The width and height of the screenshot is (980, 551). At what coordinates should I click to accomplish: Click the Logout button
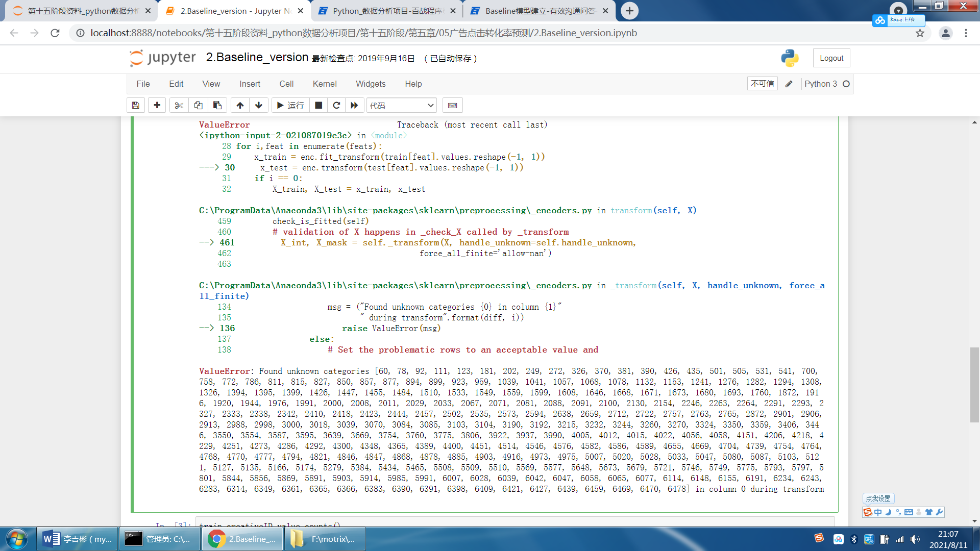(831, 58)
